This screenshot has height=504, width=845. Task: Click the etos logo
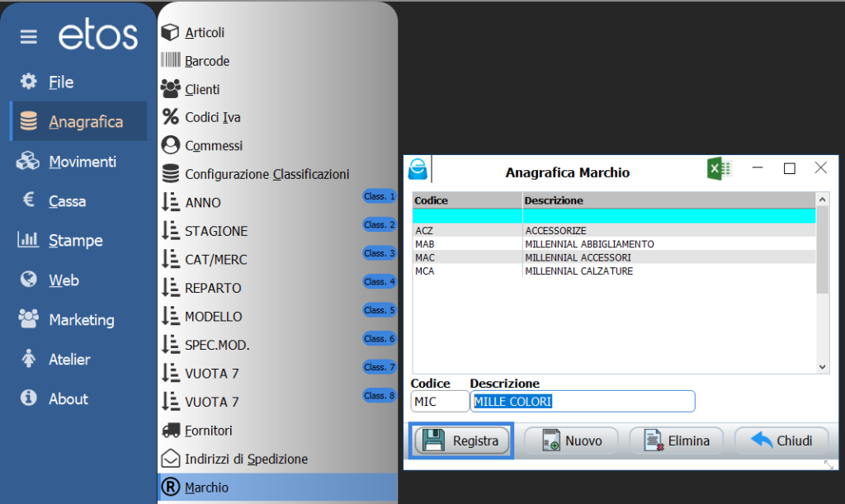tap(98, 35)
